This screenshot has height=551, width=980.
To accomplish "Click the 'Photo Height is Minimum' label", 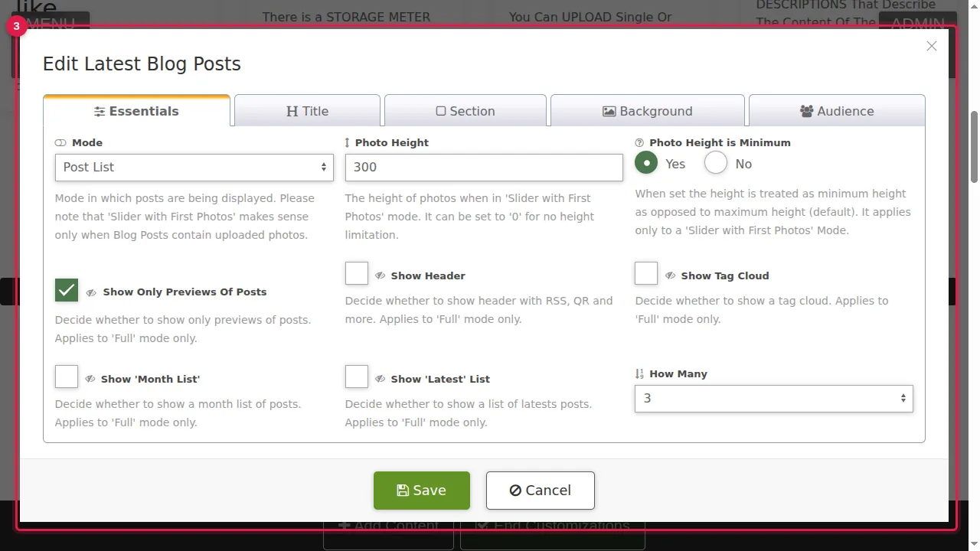I will (720, 143).
